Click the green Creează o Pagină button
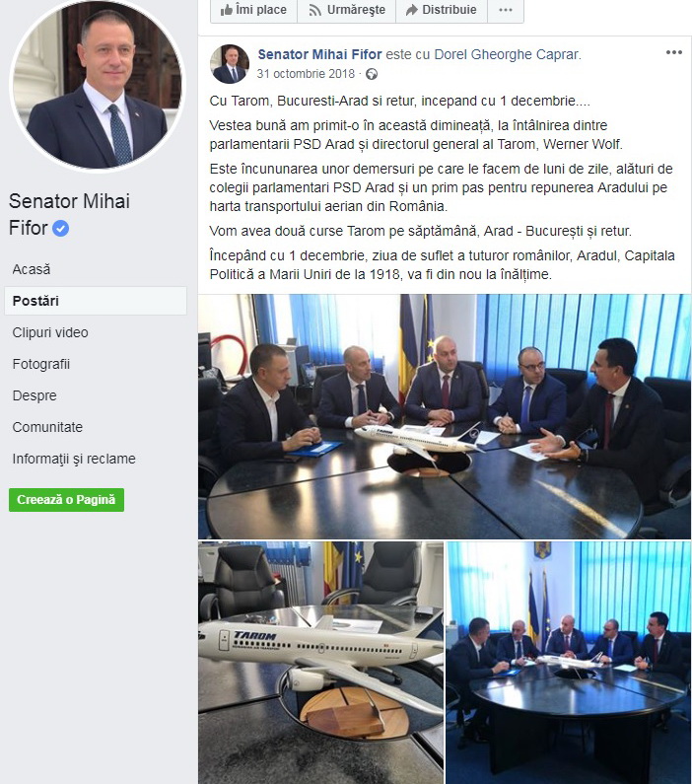The image size is (692, 784). (x=66, y=500)
